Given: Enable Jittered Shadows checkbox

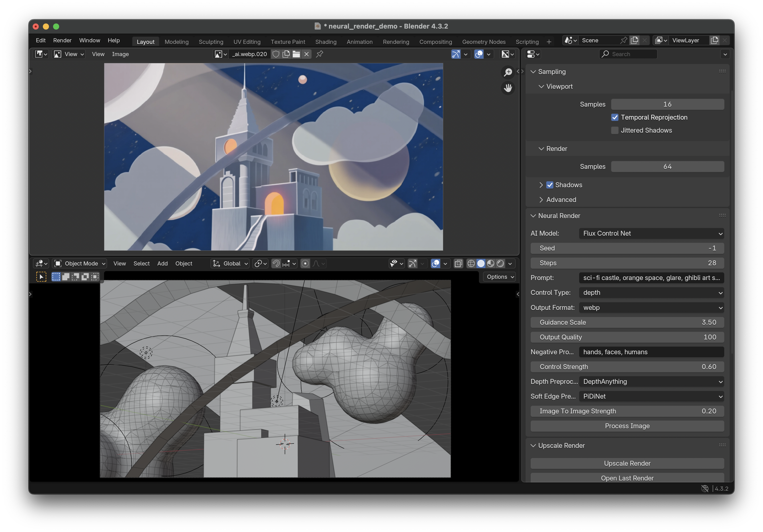Looking at the screenshot, I should click(614, 130).
